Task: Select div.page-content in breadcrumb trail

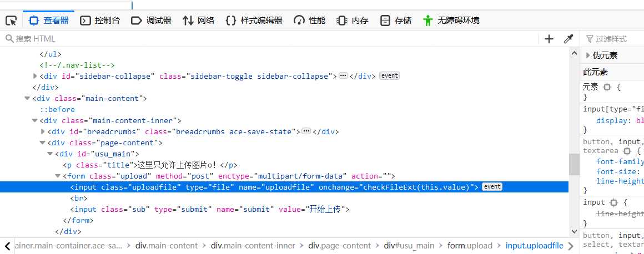Action: [x=340, y=246]
